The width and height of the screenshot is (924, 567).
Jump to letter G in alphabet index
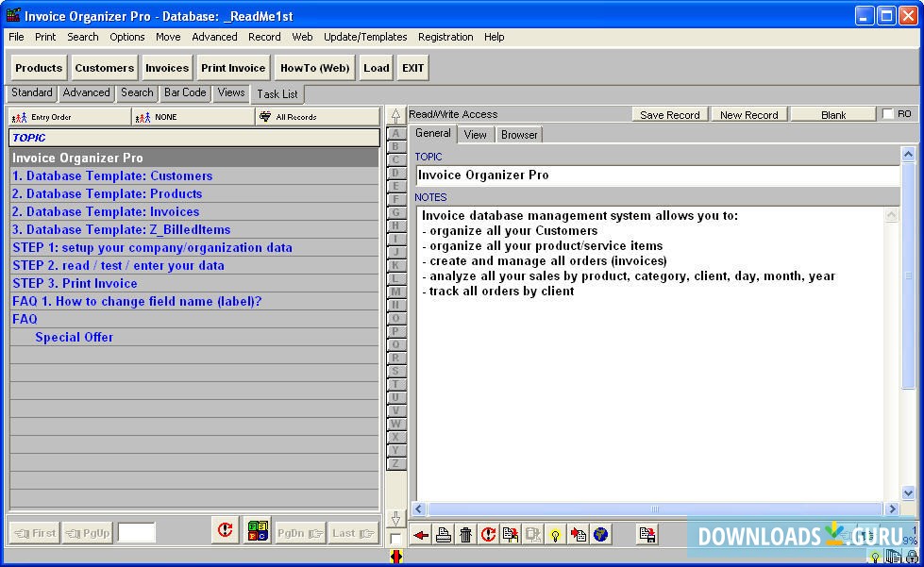pos(396,212)
